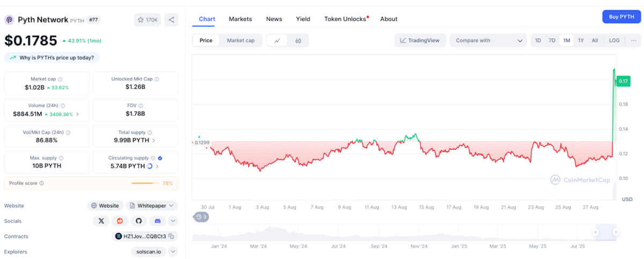
Task: Open the Token Unlocks tab
Action: click(346, 19)
